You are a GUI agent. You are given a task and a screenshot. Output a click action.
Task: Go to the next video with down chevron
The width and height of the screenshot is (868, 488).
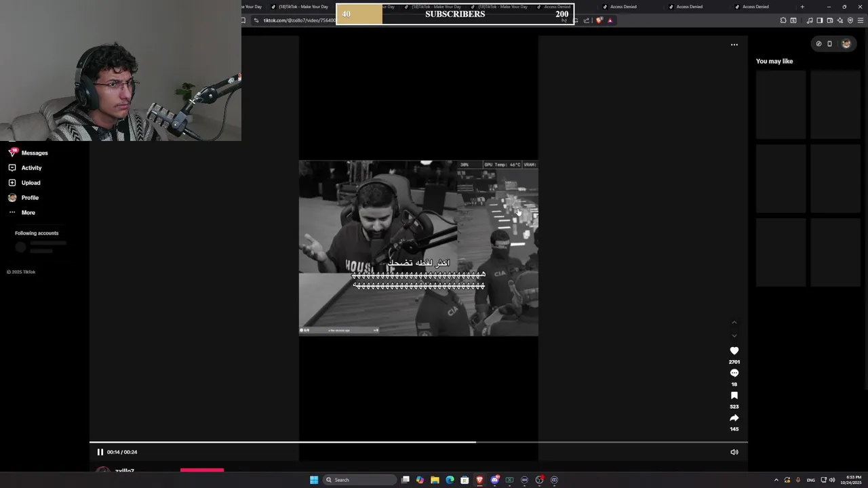(x=734, y=335)
